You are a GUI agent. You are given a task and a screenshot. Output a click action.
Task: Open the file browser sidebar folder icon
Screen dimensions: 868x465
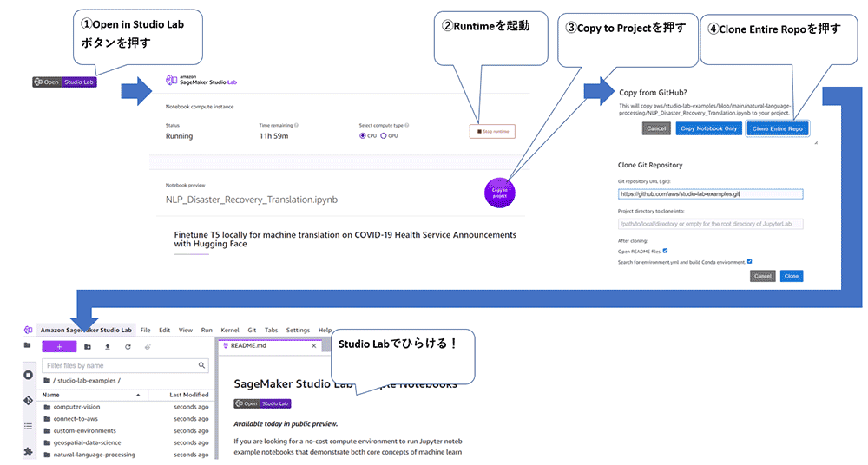(28, 345)
